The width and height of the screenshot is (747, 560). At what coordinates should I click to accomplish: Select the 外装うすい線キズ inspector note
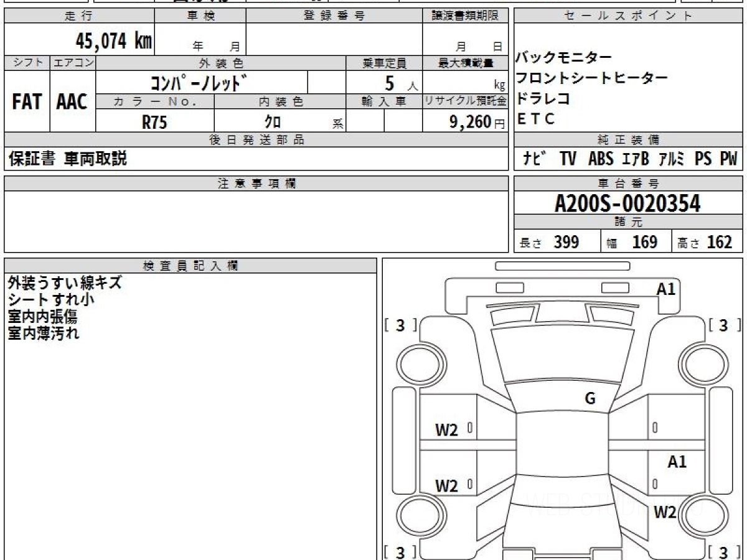(x=65, y=283)
